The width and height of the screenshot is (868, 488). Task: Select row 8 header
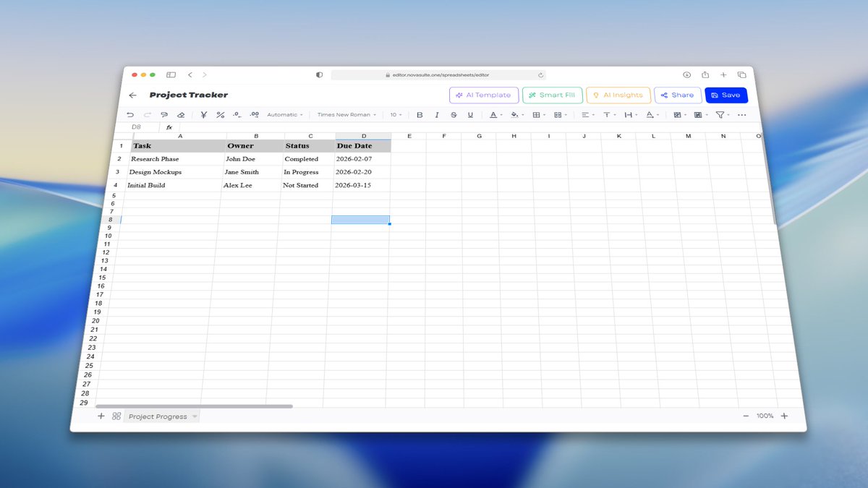pyautogui.click(x=109, y=219)
